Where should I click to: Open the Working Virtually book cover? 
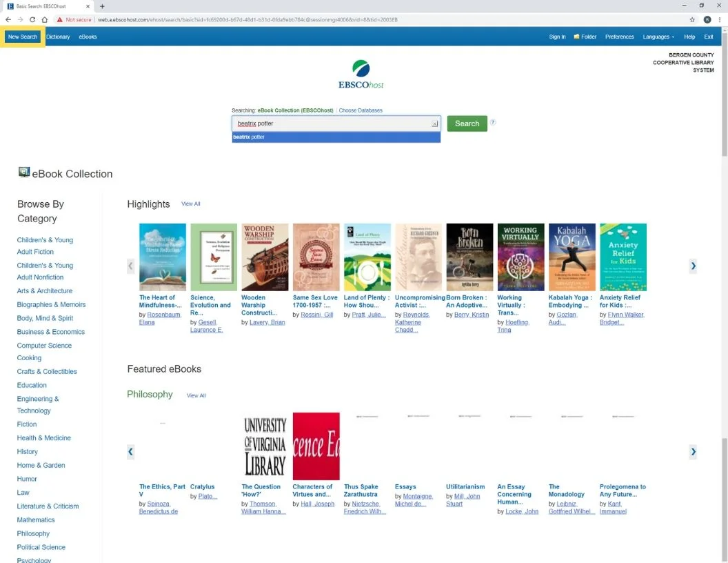(x=521, y=257)
